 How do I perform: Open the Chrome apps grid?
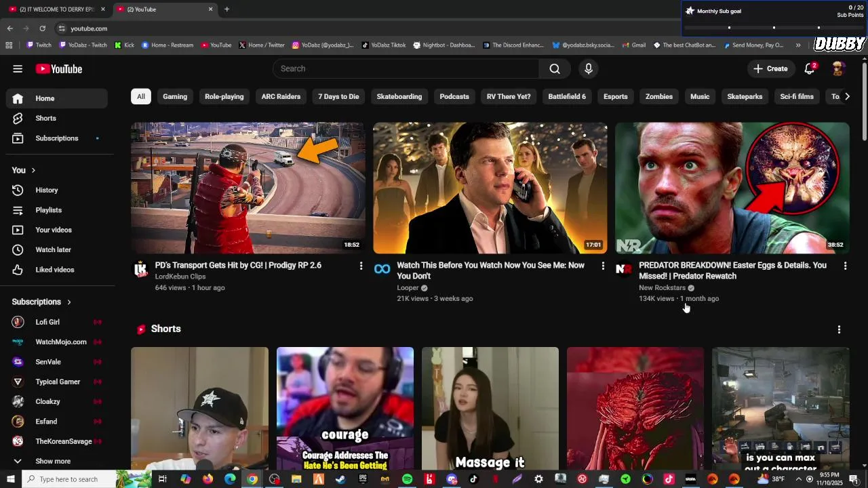click(x=9, y=45)
